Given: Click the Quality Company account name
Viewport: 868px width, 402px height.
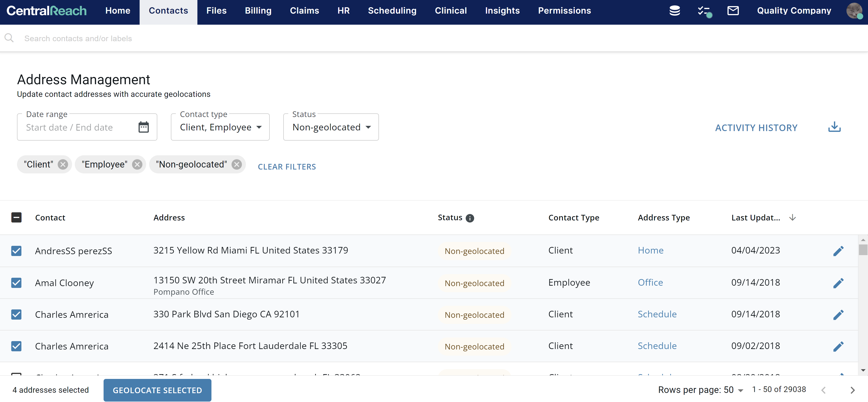Looking at the screenshot, I should pyautogui.click(x=794, y=11).
